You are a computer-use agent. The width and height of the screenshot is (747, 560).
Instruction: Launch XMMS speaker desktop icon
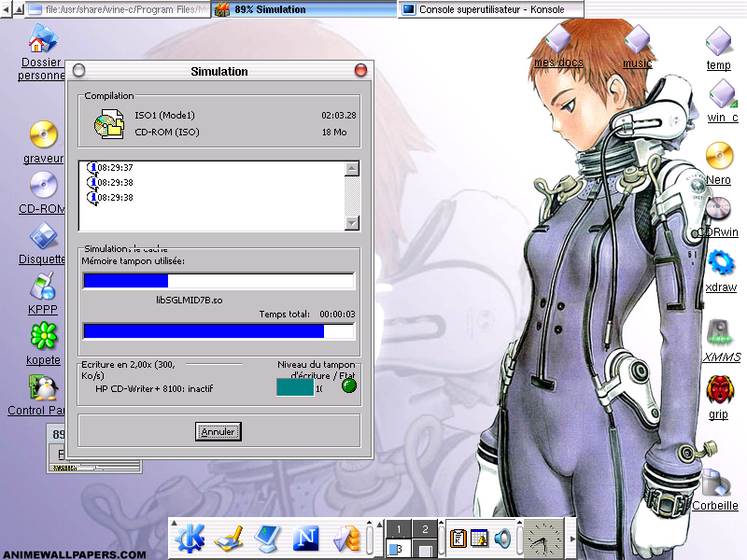tap(720, 332)
